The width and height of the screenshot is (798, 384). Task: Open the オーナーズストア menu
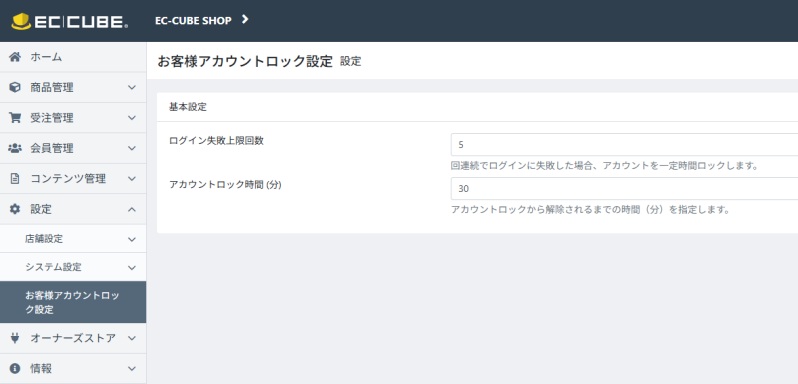coord(73,338)
